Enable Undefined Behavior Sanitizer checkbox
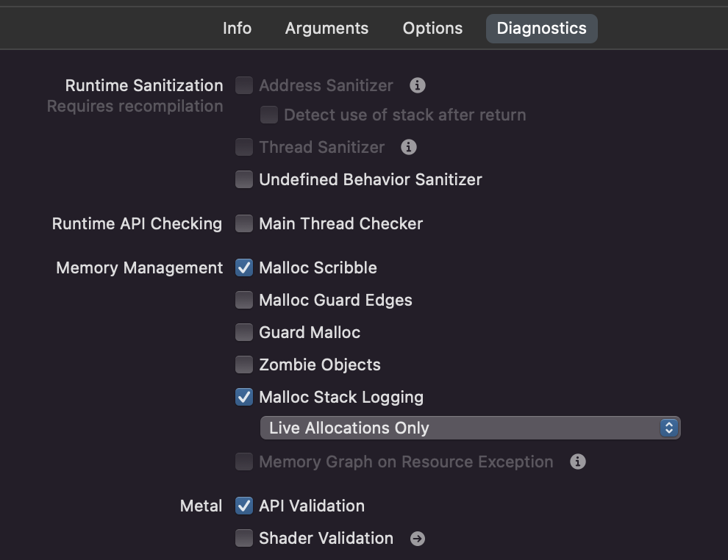The height and width of the screenshot is (560, 728). (x=244, y=179)
